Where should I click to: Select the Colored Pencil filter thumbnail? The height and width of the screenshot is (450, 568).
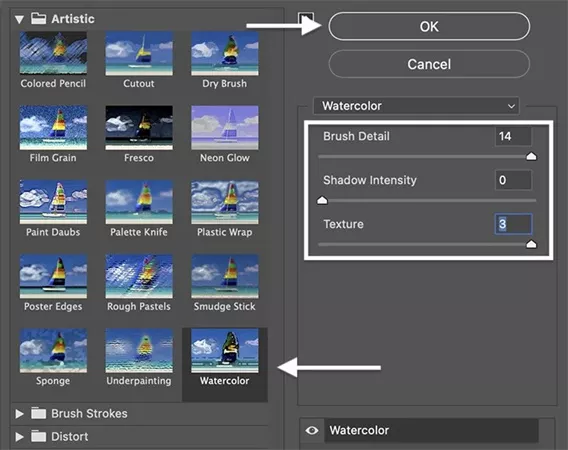pos(53,53)
